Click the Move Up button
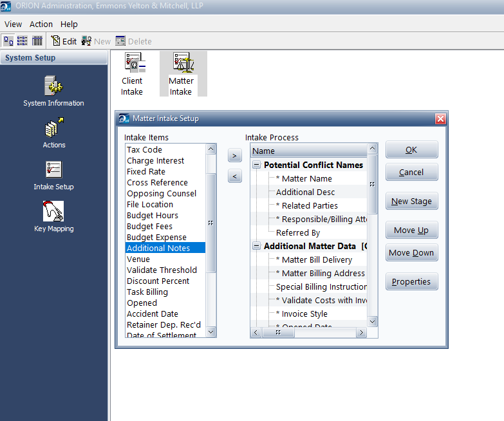The image size is (504, 421). click(x=411, y=230)
